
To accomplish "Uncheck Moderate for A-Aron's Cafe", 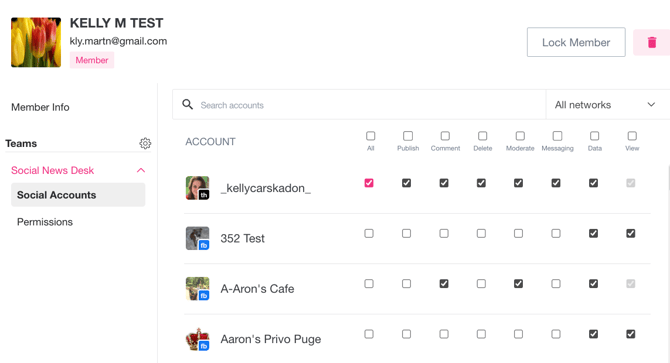I will tap(518, 284).
